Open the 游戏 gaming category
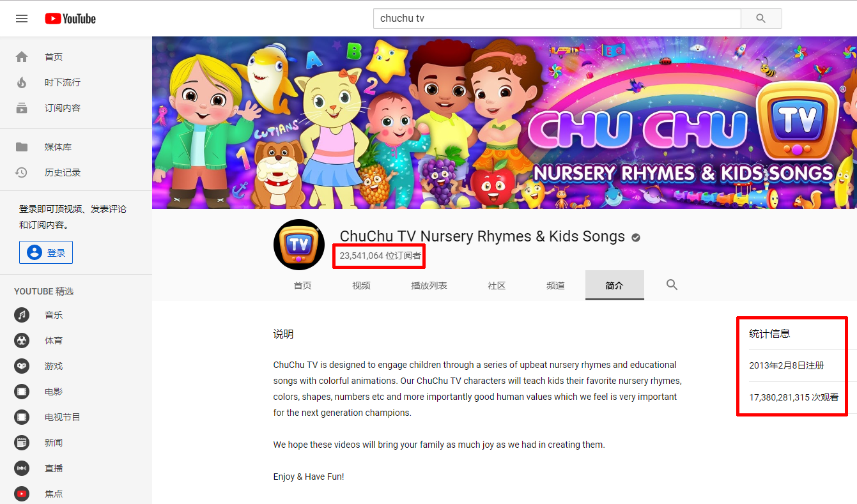857x504 pixels. point(54,366)
